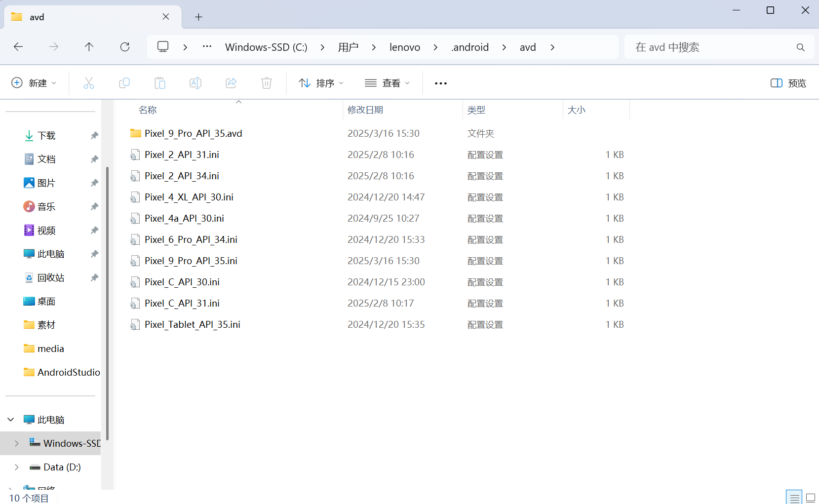This screenshot has height=504, width=819.
Task: Open the See more three-dots menu
Action: (x=441, y=83)
